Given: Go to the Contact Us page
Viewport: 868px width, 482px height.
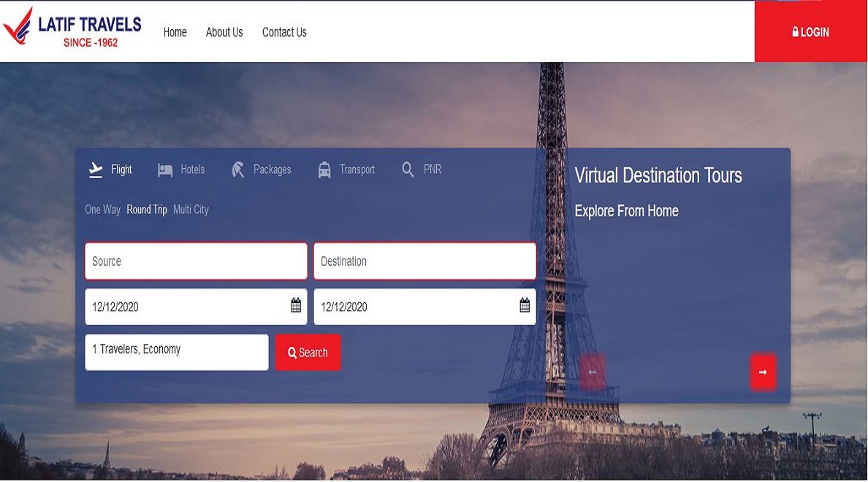Looking at the screenshot, I should coord(284,32).
